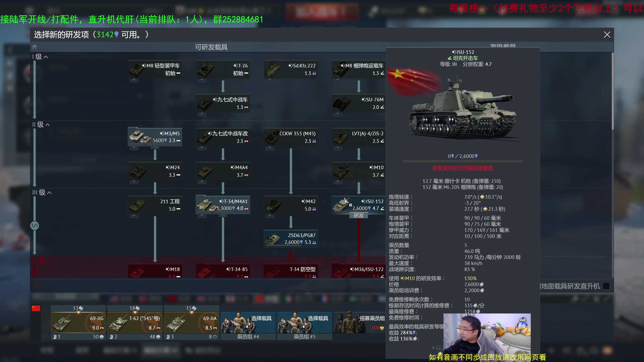Select the T-34-85 rank IV card

(223, 271)
